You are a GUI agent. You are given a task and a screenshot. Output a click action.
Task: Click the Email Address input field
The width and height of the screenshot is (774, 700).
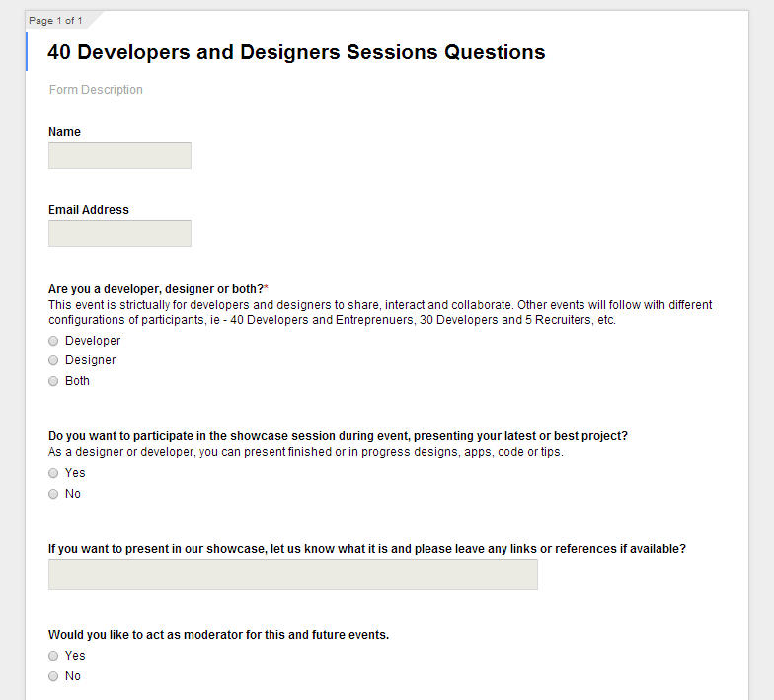[x=119, y=233]
